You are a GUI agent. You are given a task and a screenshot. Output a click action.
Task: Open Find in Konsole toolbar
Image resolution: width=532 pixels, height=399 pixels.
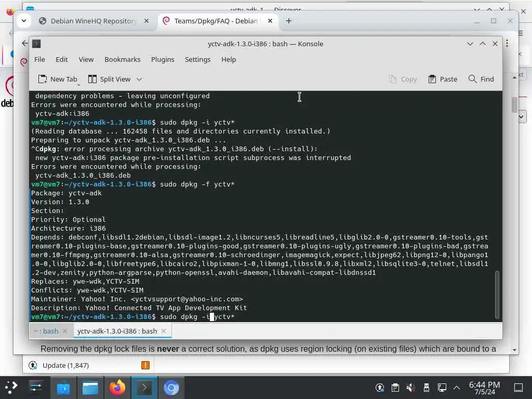click(481, 79)
